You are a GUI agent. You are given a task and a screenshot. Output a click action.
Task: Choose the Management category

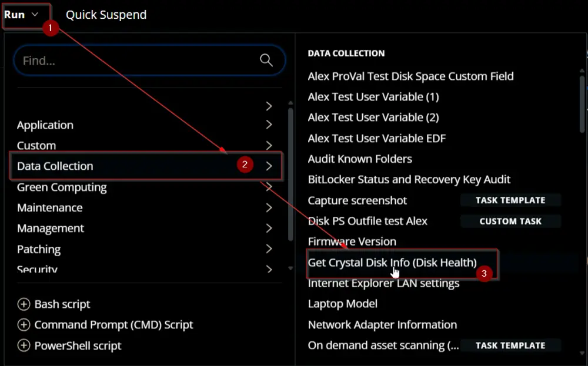tap(51, 228)
